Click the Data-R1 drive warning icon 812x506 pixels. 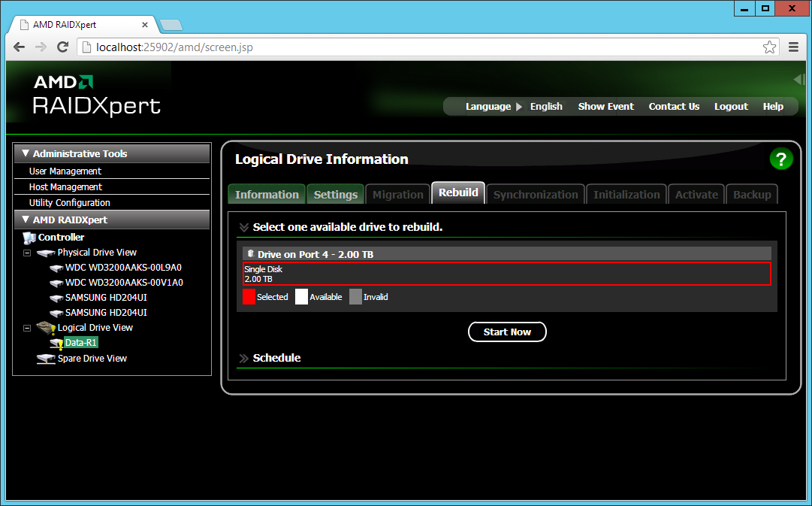click(56, 343)
